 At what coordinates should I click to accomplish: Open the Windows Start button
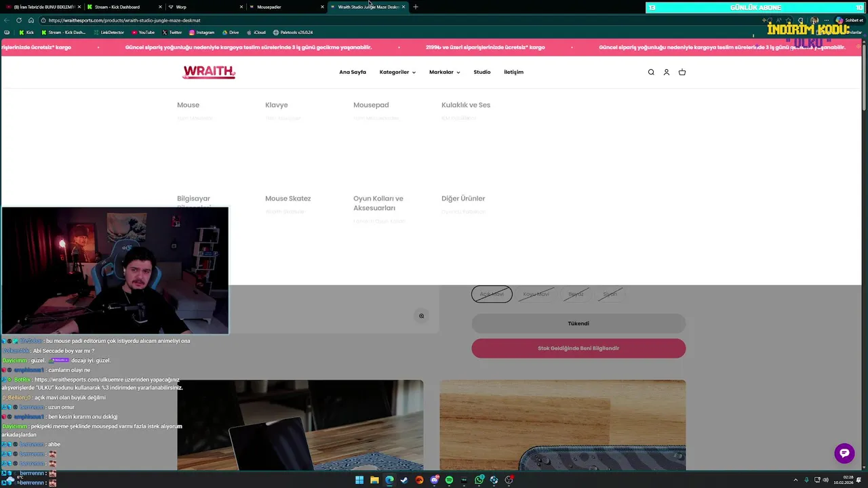pyautogui.click(x=359, y=480)
